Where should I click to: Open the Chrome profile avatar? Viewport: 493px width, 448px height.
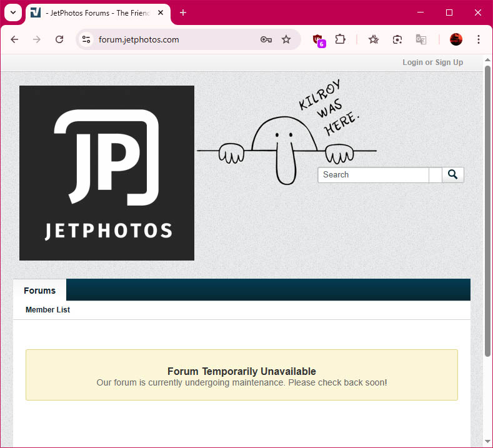pyautogui.click(x=456, y=39)
